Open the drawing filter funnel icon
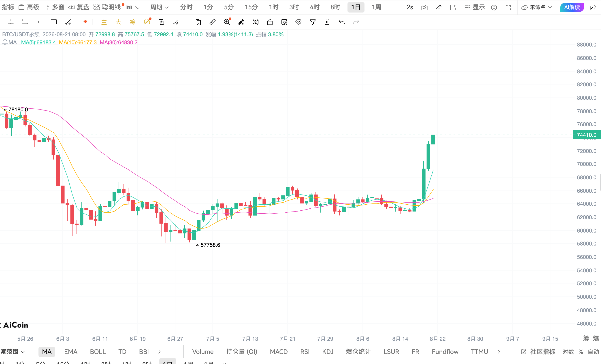 click(x=313, y=22)
